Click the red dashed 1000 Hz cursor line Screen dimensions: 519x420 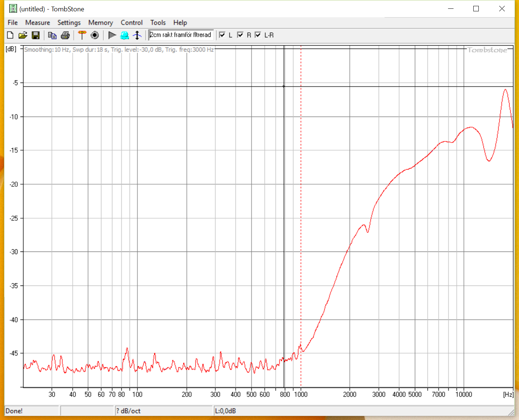[x=301, y=216]
